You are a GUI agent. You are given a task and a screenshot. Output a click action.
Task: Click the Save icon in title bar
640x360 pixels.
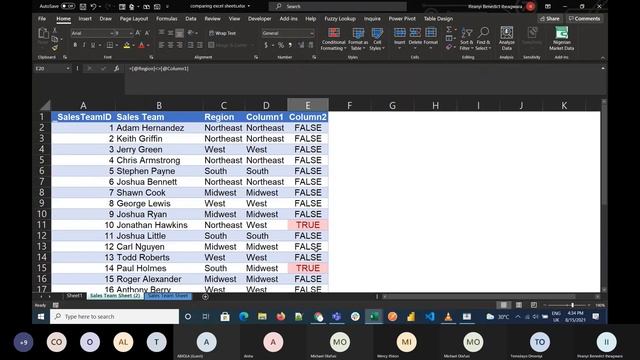click(x=83, y=7)
